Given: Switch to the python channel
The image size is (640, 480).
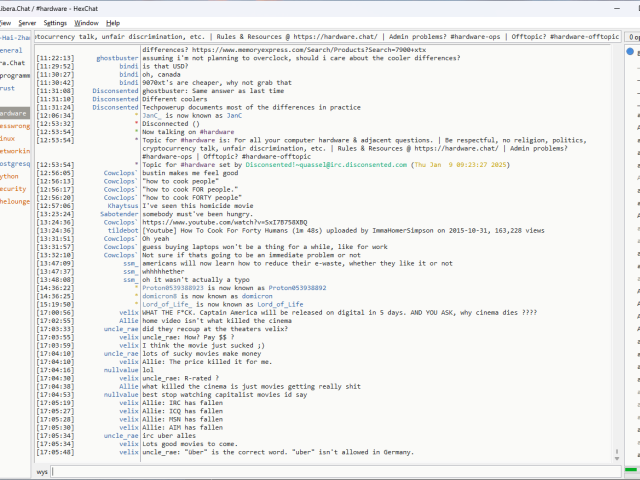Looking at the screenshot, I should click(10, 176).
